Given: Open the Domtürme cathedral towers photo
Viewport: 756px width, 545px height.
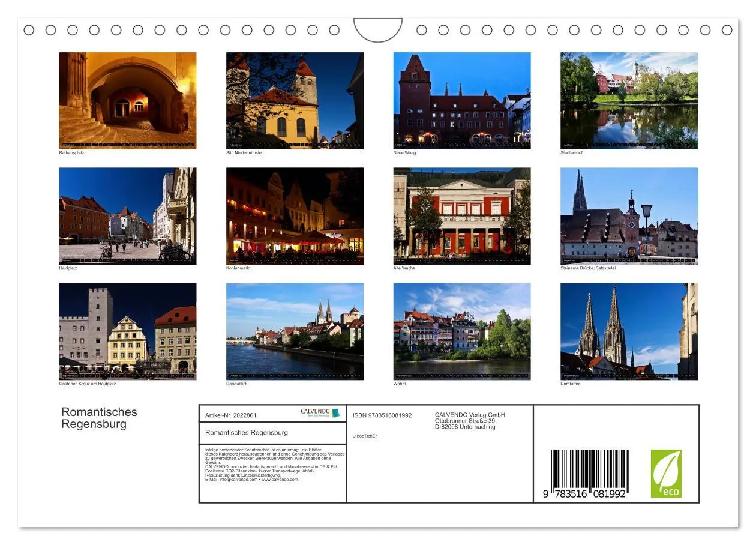Looking at the screenshot, I should [629, 331].
